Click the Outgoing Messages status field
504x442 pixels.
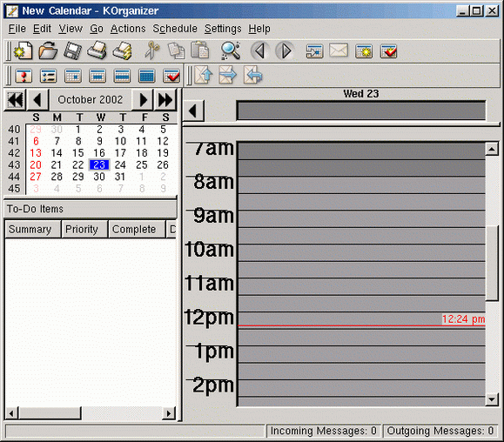click(440, 431)
